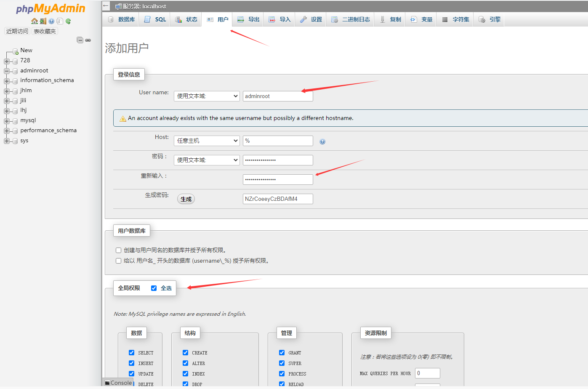The width and height of the screenshot is (588, 389).
Task: Focus the User name field containing adminroot
Action: [278, 96]
